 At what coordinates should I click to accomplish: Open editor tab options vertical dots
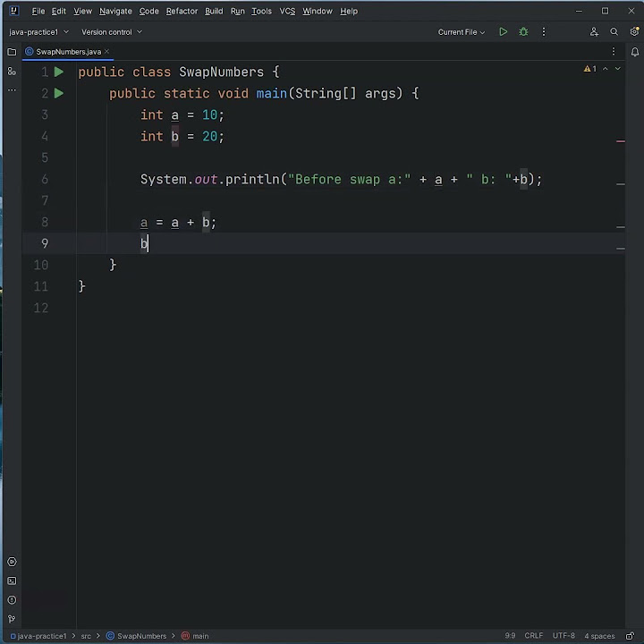pos(614,51)
